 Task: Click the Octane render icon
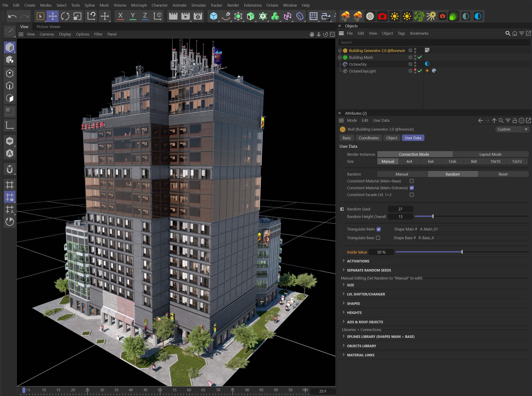(382, 16)
